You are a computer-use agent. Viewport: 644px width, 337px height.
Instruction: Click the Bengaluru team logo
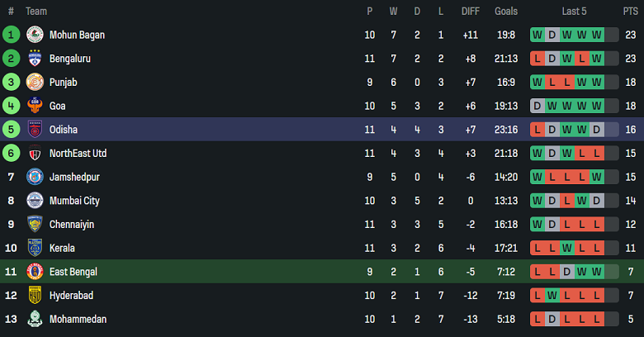coord(35,59)
